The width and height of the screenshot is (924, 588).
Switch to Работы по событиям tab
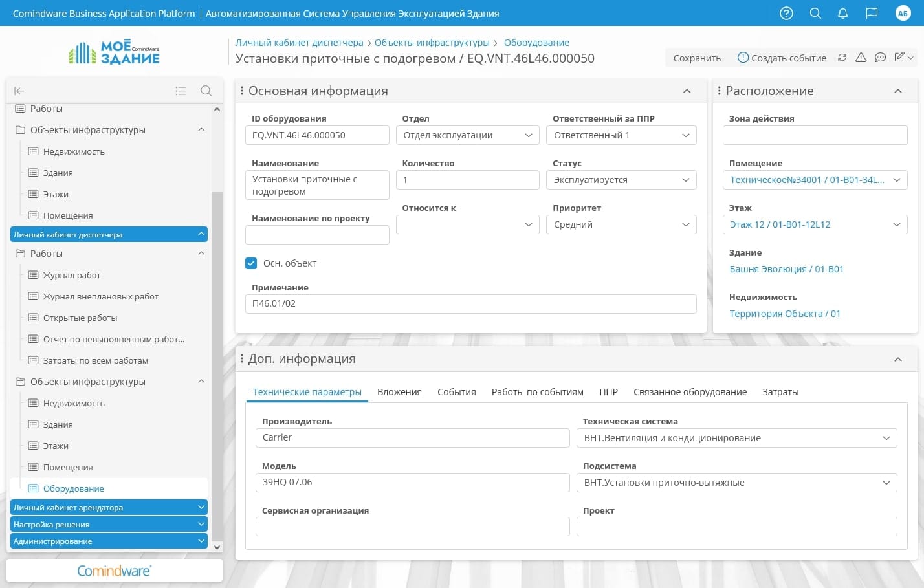tap(538, 392)
